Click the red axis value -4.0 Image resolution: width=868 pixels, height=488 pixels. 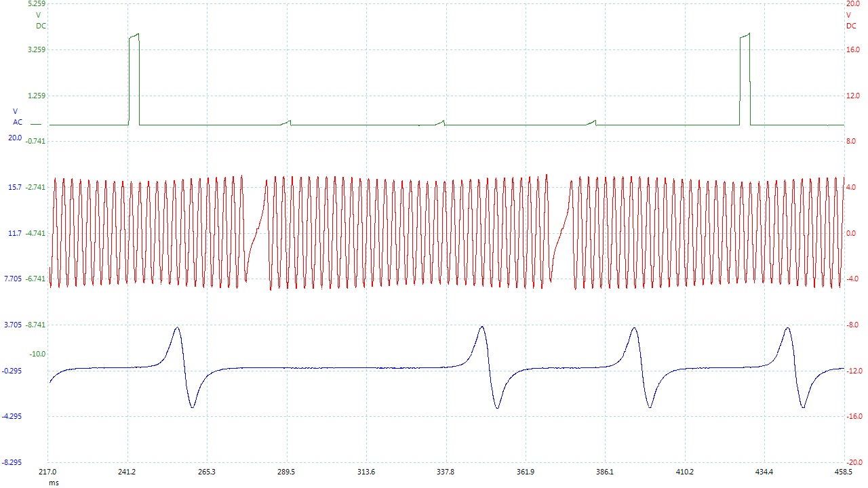tap(852, 279)
